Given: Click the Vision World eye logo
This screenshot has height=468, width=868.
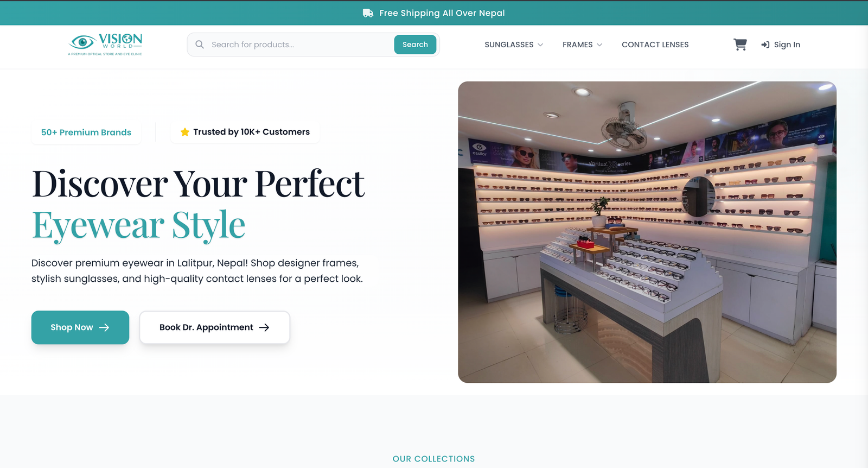Looking at the screenshot, I should pos(83,42).
